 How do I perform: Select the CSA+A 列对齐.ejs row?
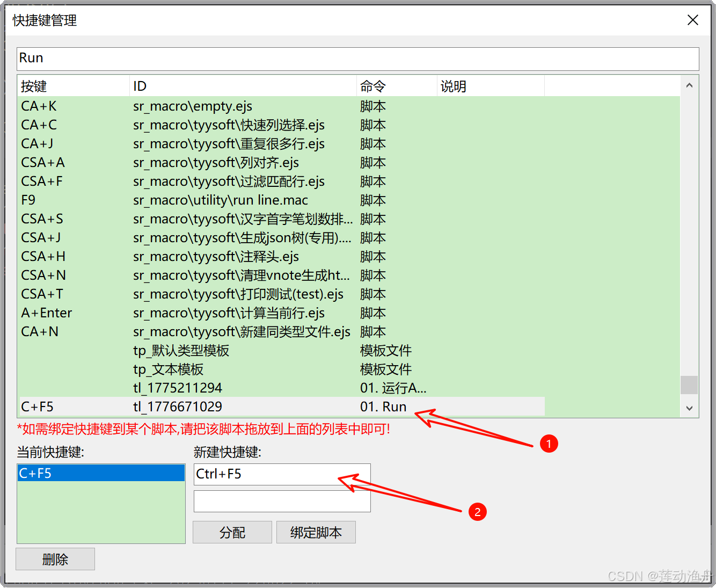coord(282,163)
